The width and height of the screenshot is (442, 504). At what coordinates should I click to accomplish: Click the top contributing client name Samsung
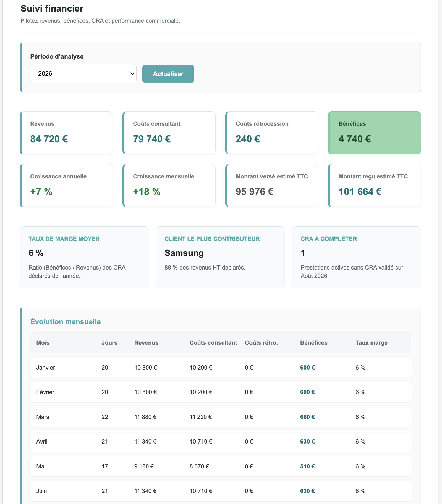pyautogui.click(x=184, y=253)
